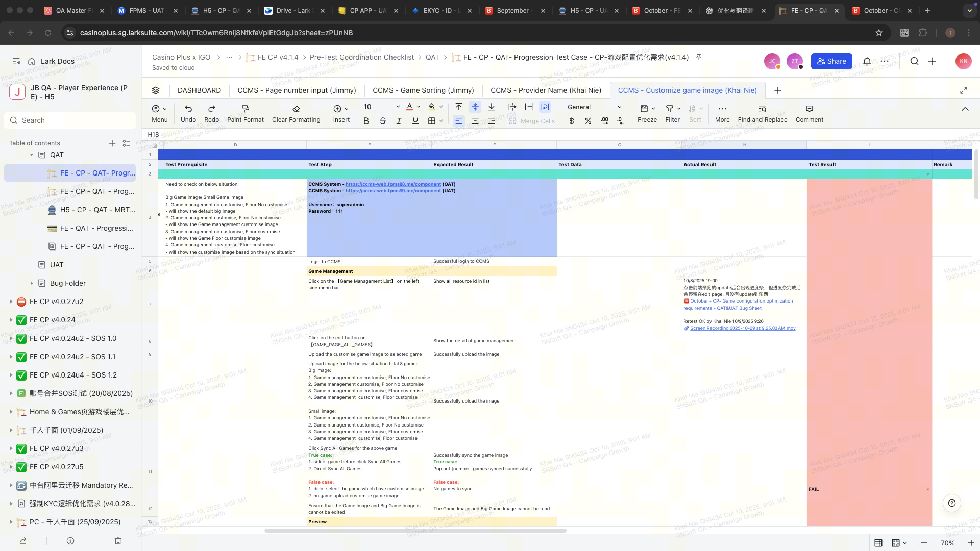980x551 pixels.
Task: Click the blue Share button
Action: (x=831, y=61)
